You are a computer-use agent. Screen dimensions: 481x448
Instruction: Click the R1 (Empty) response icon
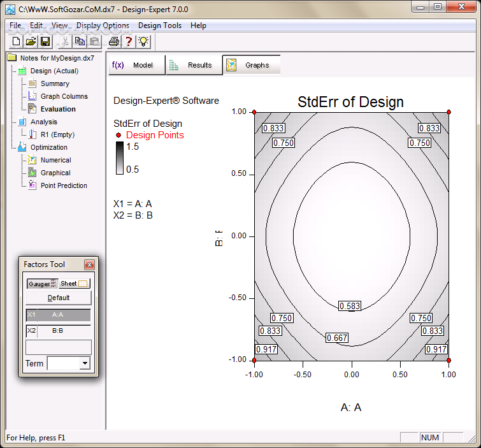(x=32, y=134)
